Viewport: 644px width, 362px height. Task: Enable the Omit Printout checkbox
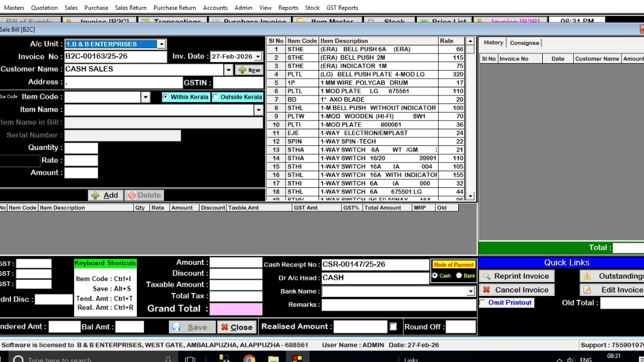click(483, 303)
